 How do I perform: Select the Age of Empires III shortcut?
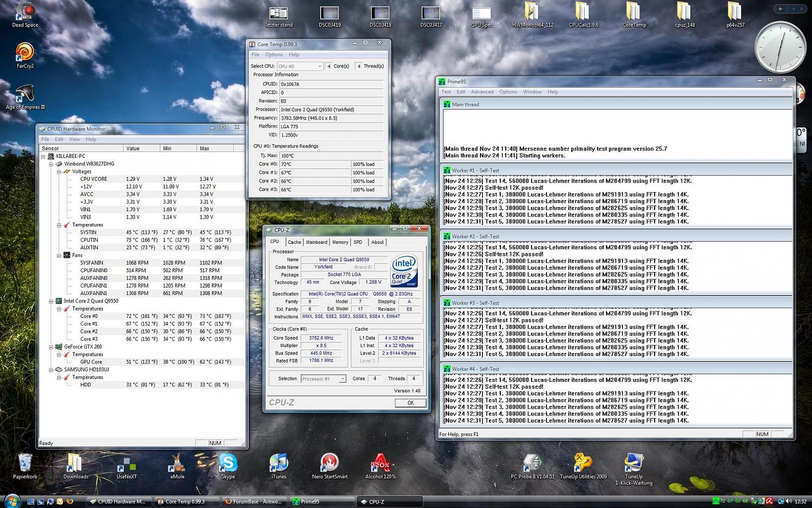[x=25, y=97]
